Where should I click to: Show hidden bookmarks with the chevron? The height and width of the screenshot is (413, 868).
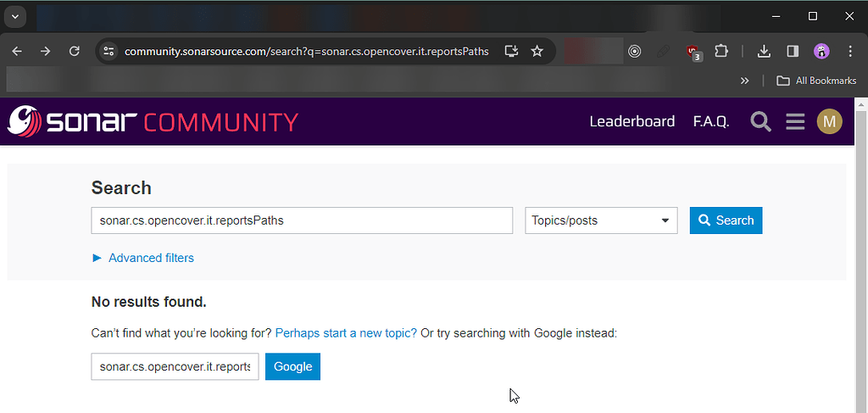(744, 81)
